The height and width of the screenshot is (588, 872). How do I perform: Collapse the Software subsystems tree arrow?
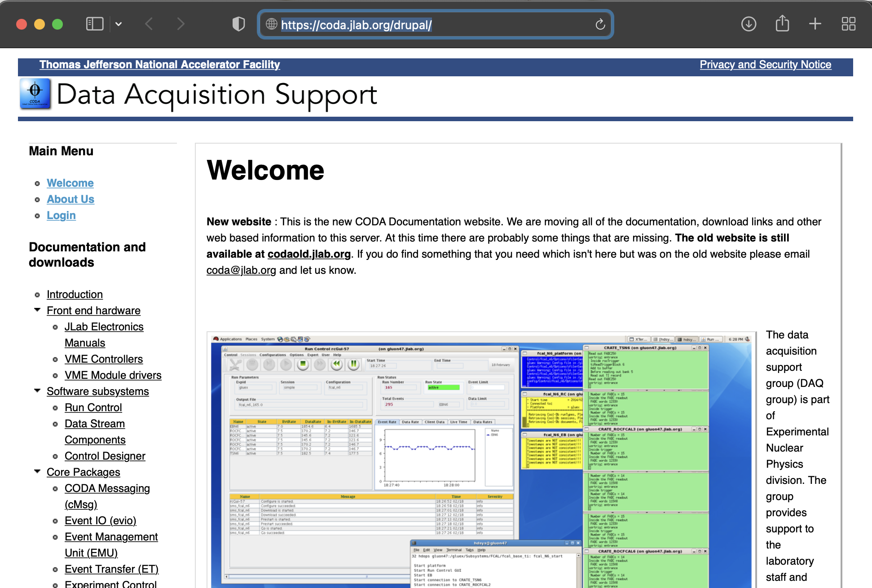coord(37,391)
